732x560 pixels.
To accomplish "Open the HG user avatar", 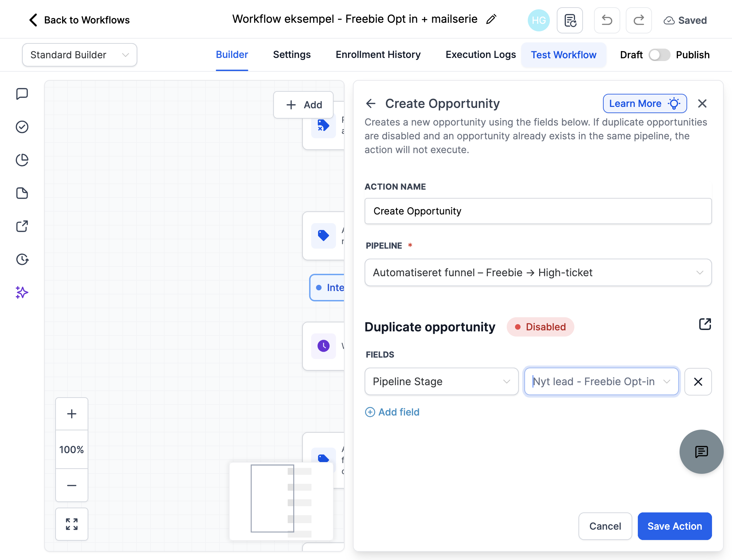I will (538, 20).
